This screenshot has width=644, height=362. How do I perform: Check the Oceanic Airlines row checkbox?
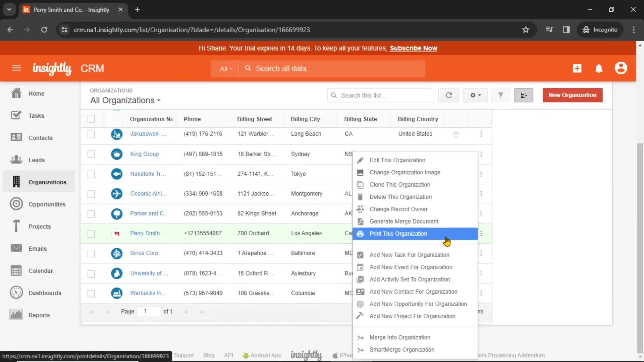(91, 194)
